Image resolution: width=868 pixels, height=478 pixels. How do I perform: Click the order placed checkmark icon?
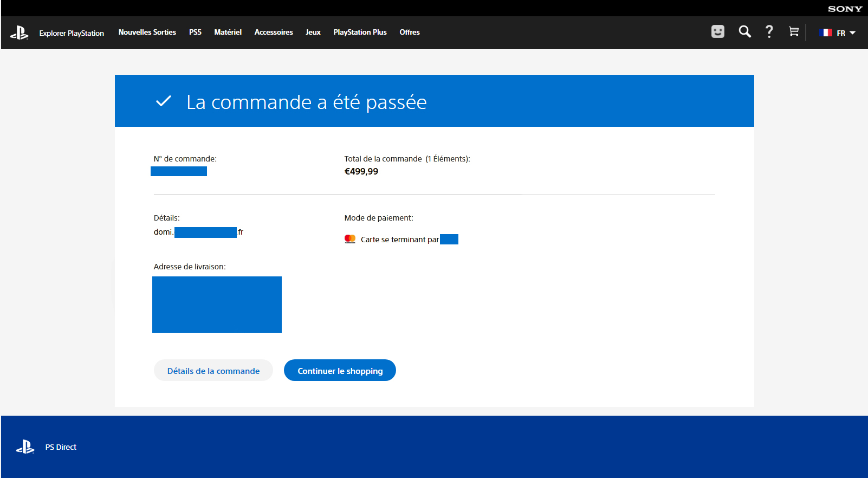point(164,101)
